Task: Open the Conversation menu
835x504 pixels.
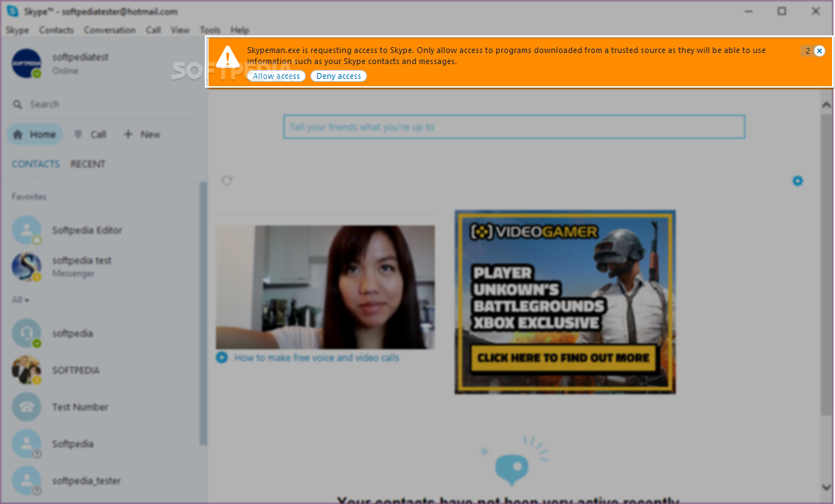Action: point(110,29)
